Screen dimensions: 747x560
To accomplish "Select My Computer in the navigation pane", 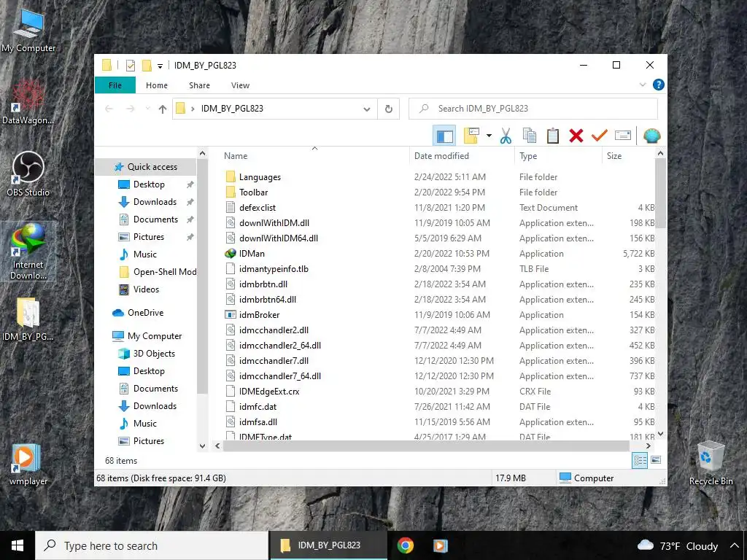I will pyautogui.click(x=155, y=336).
